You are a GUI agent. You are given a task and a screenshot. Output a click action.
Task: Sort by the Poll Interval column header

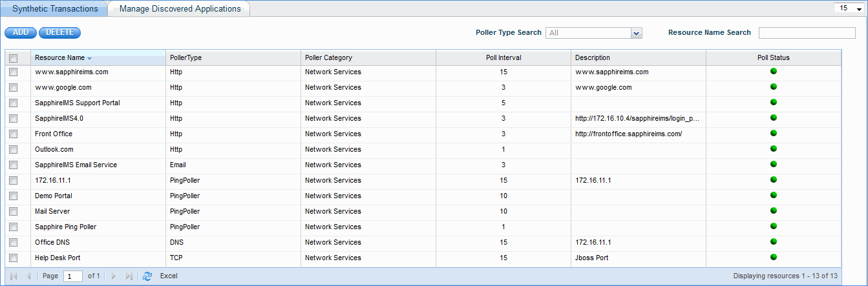pyautogui.click(x=503, y=58)
